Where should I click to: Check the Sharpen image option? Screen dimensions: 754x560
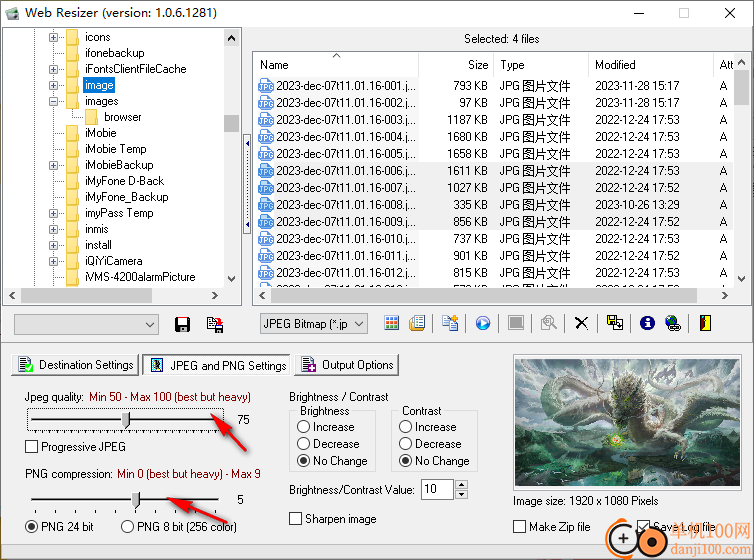(x=295, y=519)
